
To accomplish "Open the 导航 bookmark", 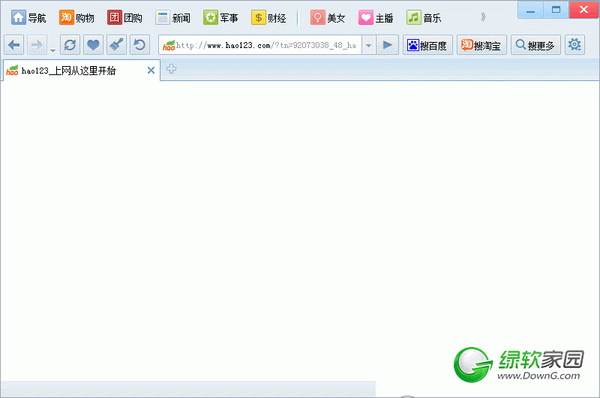I will (29, 18).
